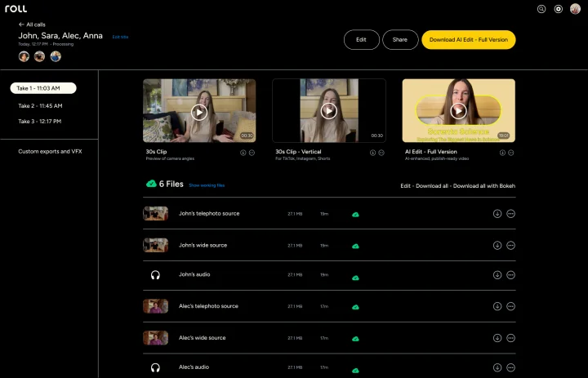Screen dimensions: 588x378
Task: Download the 30s Clip
Action: (x=243, y=153)
